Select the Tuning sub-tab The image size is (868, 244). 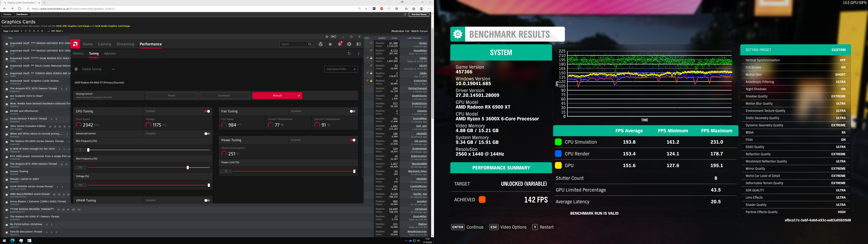(x=94, y=54)
